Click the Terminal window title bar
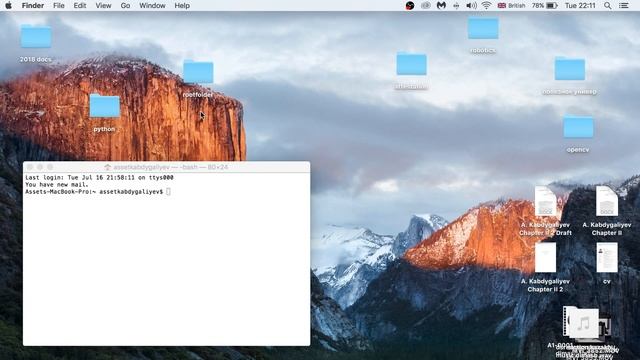 167,167
